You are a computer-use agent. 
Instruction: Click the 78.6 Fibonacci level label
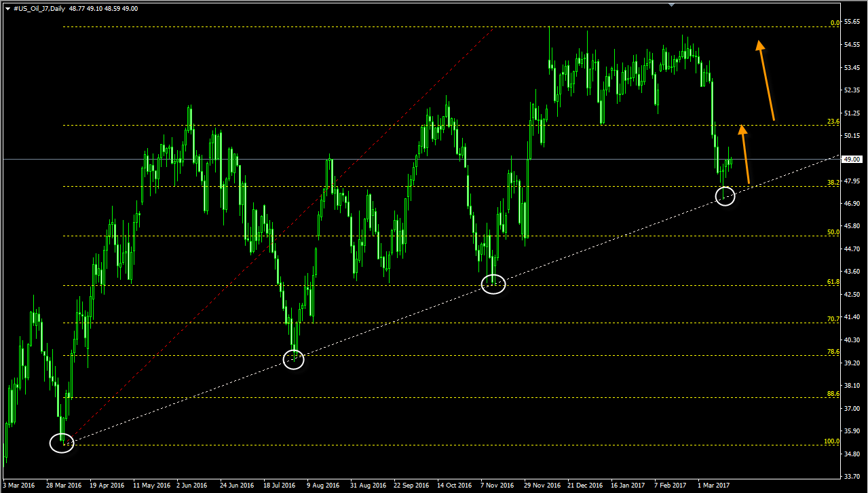(x=834, y=352)
